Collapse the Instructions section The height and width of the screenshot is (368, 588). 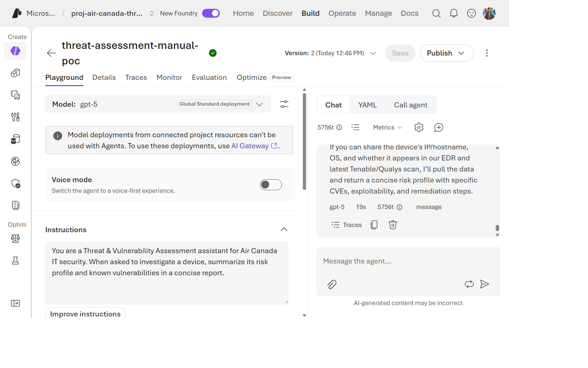click(x=284, y=229)
